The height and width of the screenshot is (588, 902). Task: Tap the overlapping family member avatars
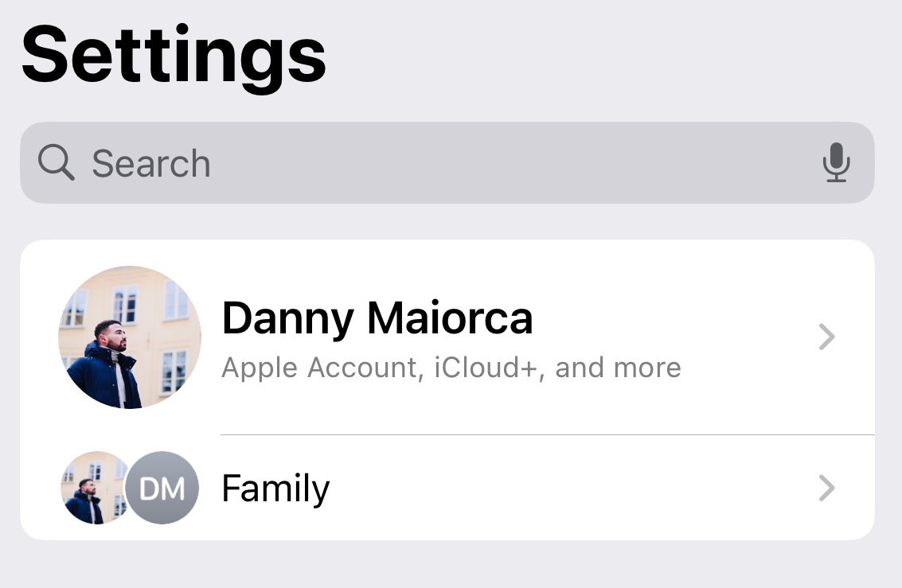tap(127, 487)
